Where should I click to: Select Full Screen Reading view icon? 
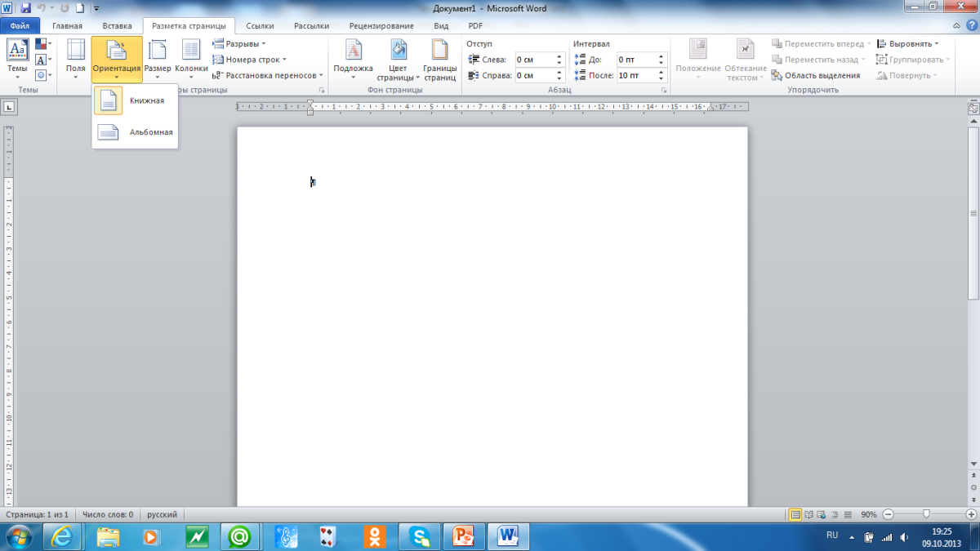pos(809,515)
